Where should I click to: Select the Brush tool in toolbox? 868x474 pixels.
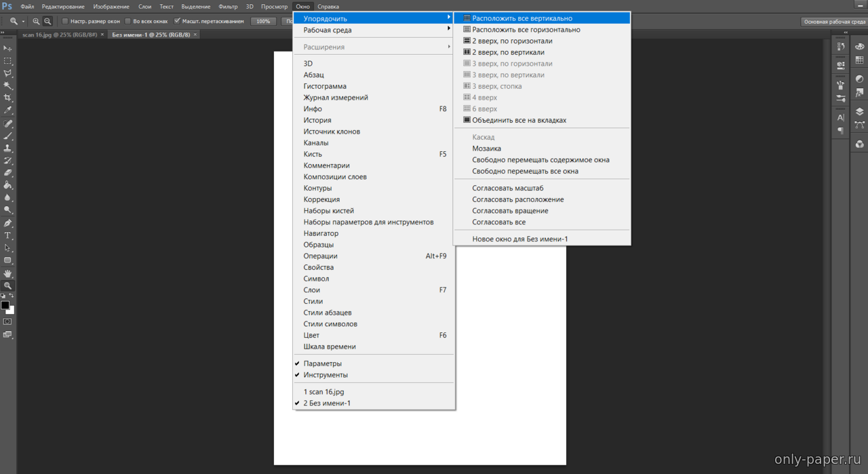[8, 136]
